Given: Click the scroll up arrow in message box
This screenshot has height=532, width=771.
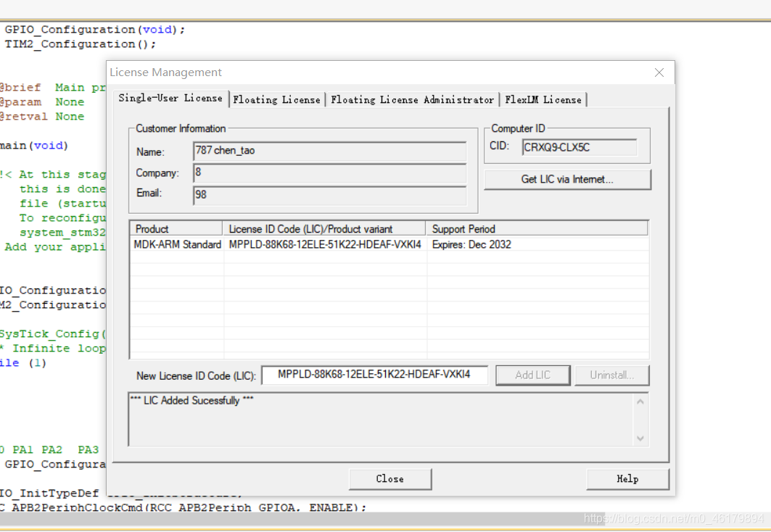Looking at the screenshot, I should (x=640, y=402).
